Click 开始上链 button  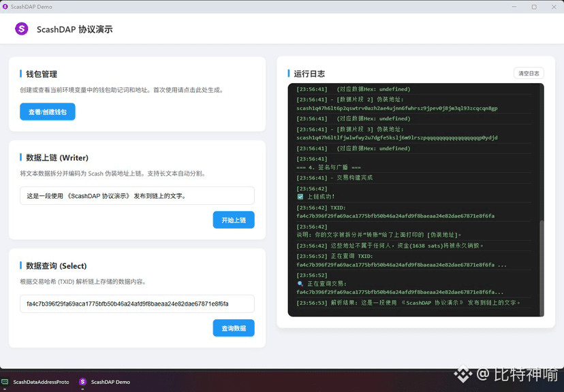(x=234, y=220)
